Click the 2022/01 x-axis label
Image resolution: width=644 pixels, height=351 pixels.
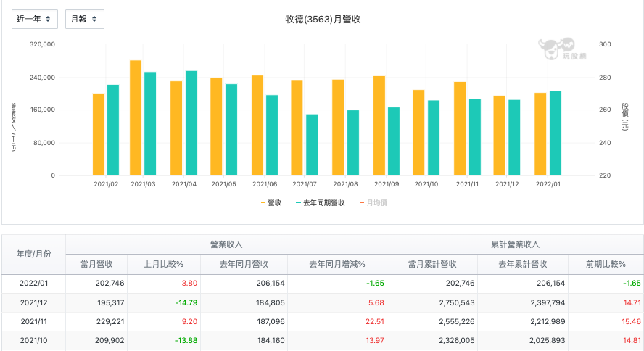click(548, 184)
